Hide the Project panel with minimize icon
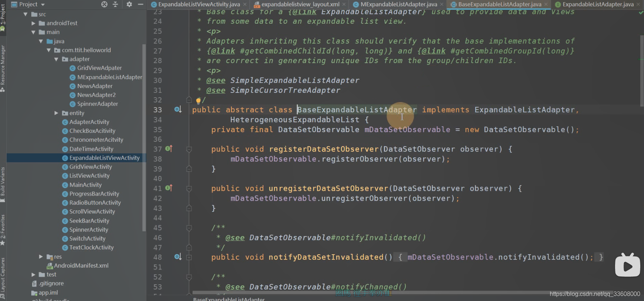The height and width of the screenshot is (301, 644). 140,4
